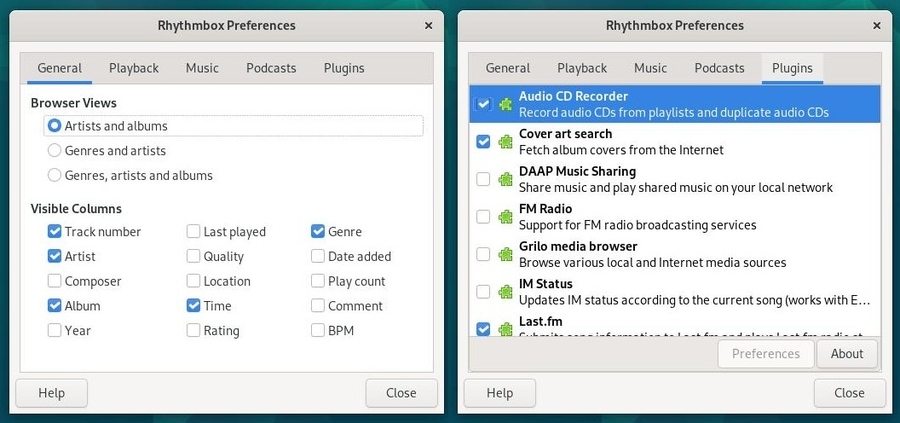The height and width of the screenshot is (423, 900).
Task: Select the Genres and artists browser view
Action: click(x=55, y=150)
